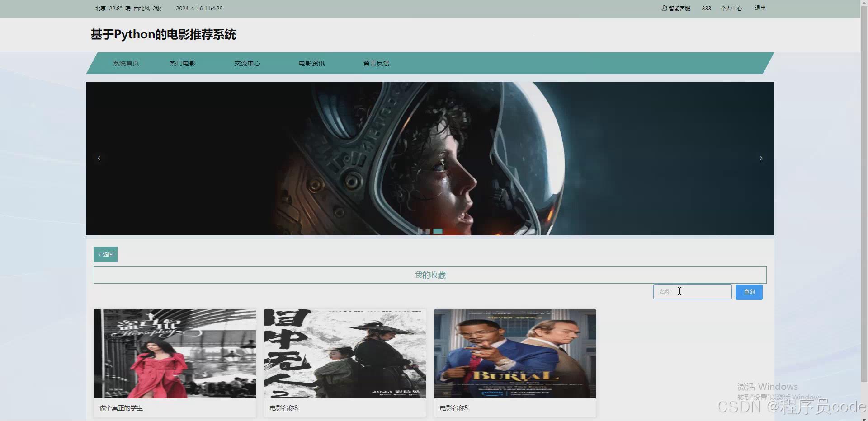The width and height of the screenshot is (868, 421).
Task: Click the ←返回 back button
Action: pos(105,254)
